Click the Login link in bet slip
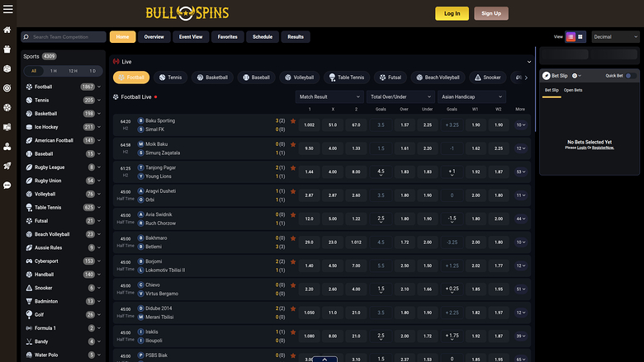This screenshot has height=362, width=644. 581,148
